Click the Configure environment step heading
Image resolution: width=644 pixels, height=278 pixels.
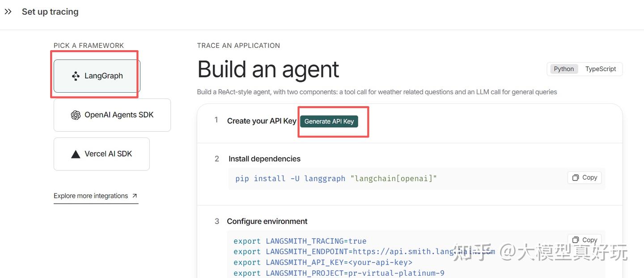(267, 221)
